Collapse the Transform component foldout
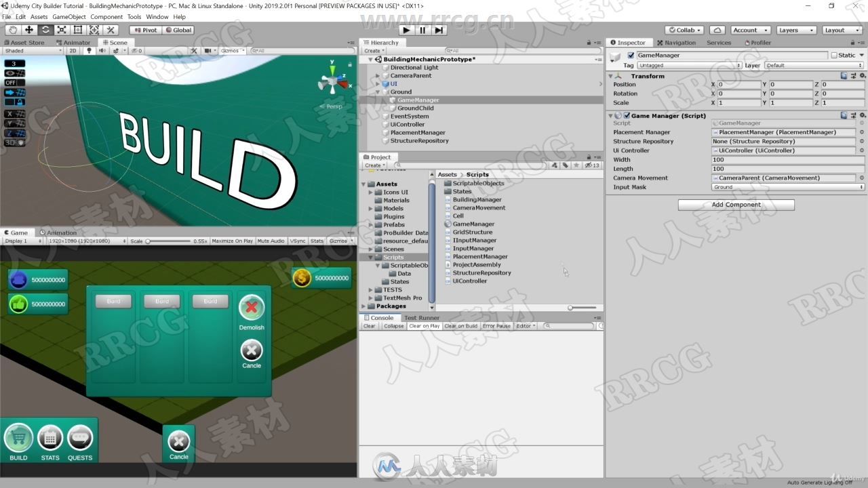Viewport: 868px width, 488px height. (x=610, y=76)
